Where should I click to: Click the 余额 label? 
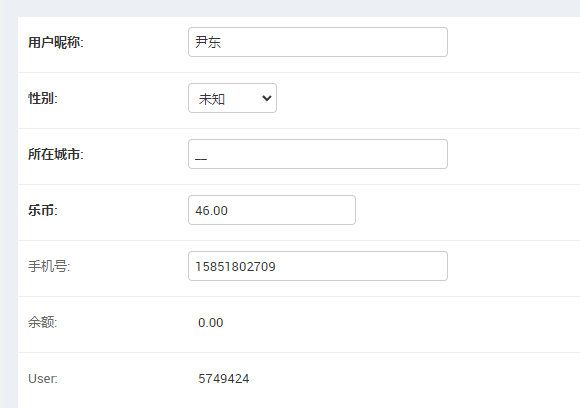(43, 323)
